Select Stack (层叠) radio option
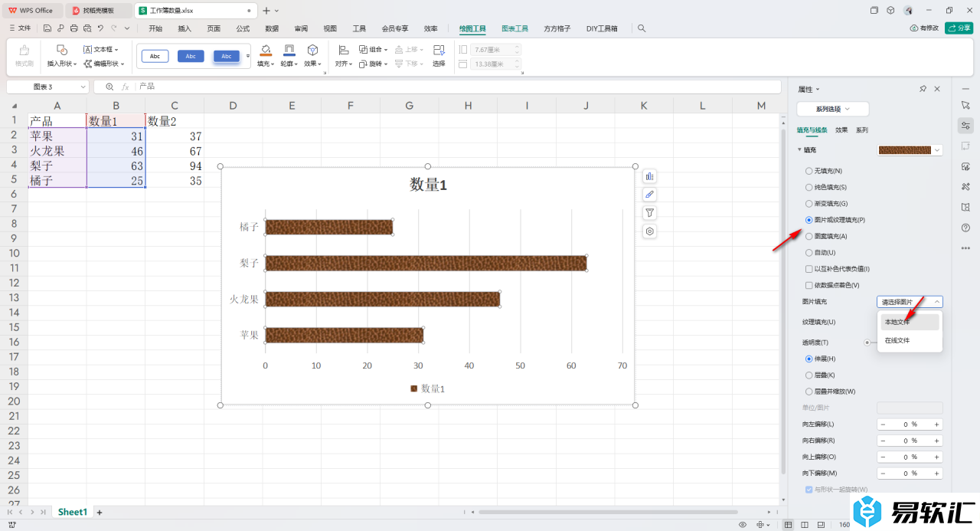980x531 pixels. pos(809,375)
